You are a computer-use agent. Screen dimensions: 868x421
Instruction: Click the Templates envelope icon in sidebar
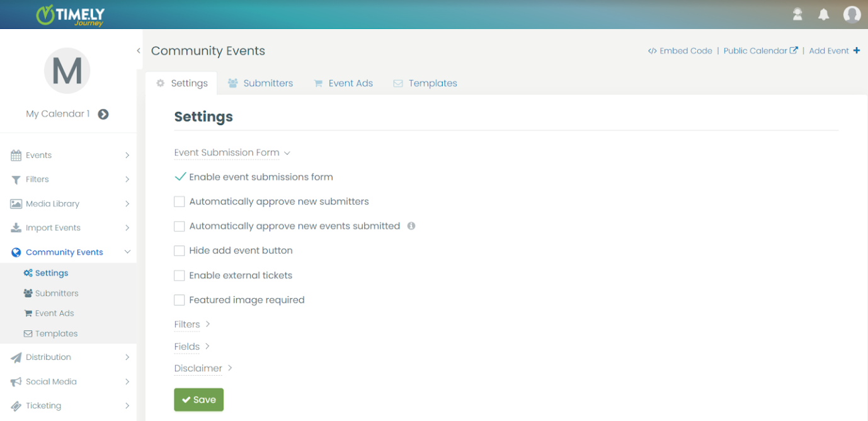click(x=28, y=334)
